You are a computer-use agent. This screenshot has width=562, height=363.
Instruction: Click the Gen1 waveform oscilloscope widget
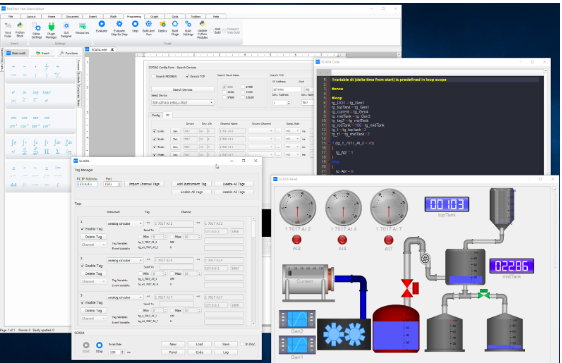297,345
